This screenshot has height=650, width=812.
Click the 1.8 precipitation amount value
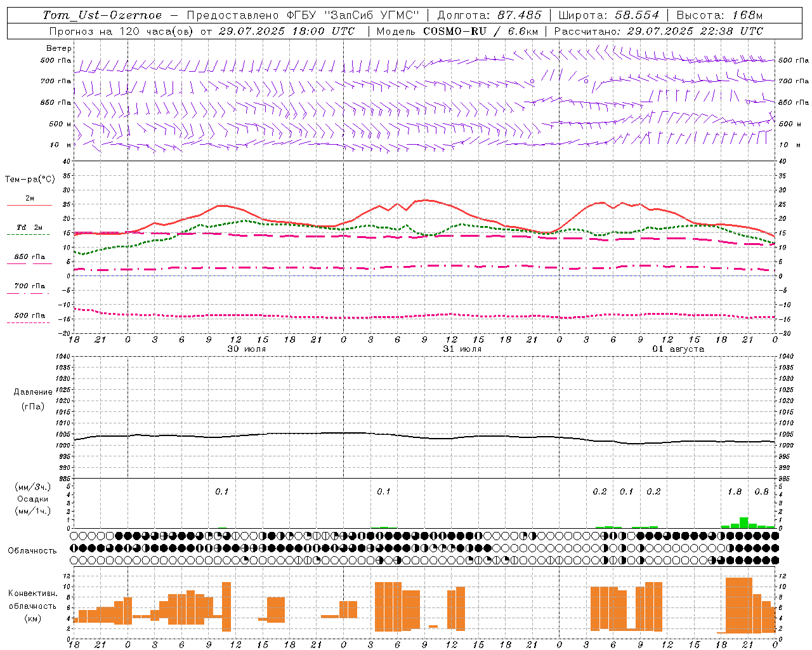pos(735,492)
